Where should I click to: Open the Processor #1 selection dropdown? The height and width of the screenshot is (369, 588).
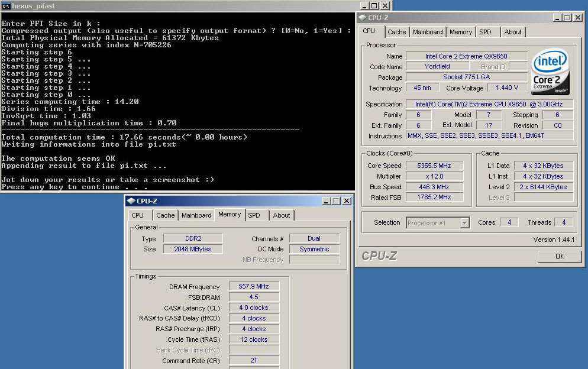(464, 223)
